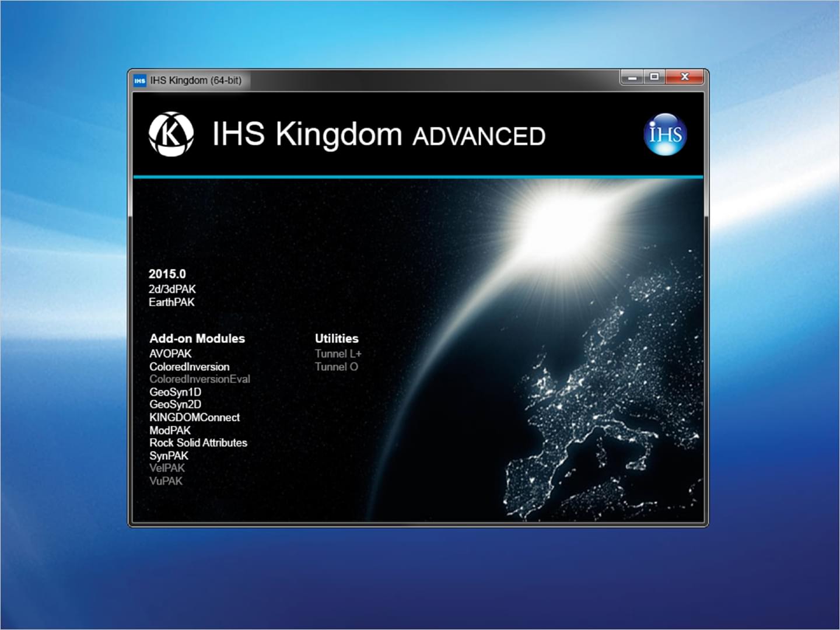
Task: Select the Tunnel L+ utility
Action: click(338, 353)
